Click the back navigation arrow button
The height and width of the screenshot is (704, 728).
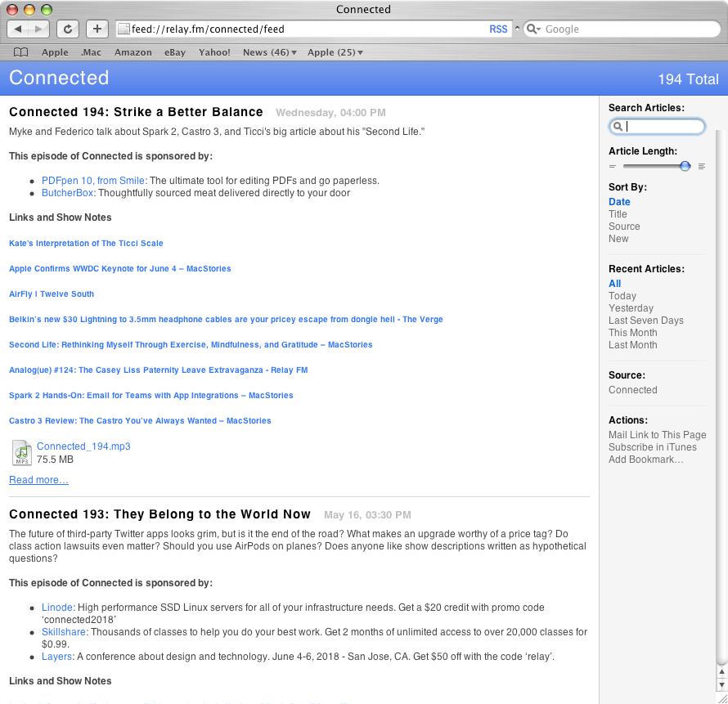click(18, 29)
